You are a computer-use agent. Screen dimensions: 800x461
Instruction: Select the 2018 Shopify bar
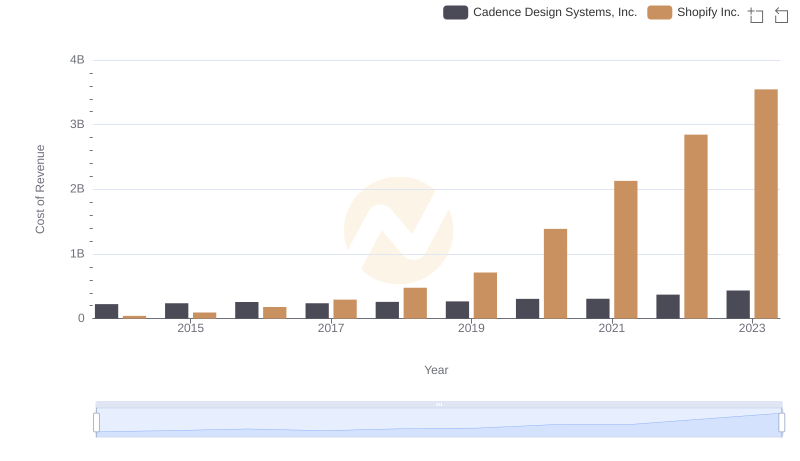[x=415, y=303]
